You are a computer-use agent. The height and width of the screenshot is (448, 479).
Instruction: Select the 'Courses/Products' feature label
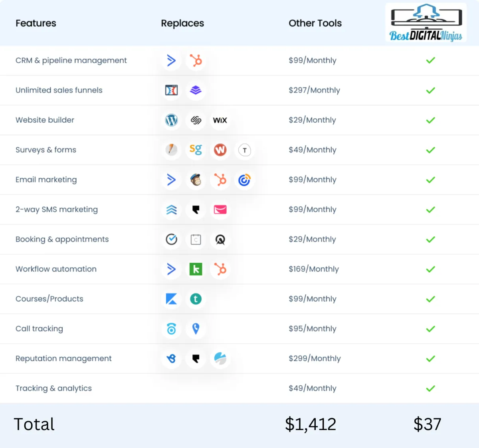[49, 299]
